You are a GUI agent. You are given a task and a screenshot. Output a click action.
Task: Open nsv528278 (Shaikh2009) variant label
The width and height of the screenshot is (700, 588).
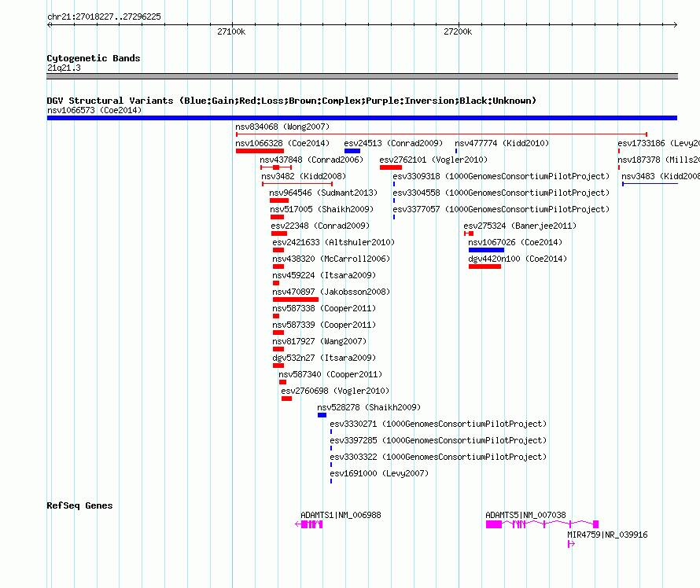369,407
